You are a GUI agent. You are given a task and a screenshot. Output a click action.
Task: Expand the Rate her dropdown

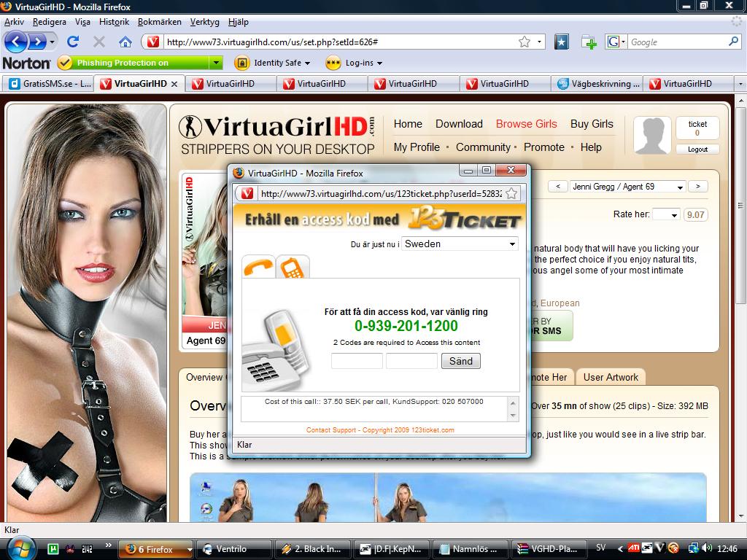coord(665,214)
